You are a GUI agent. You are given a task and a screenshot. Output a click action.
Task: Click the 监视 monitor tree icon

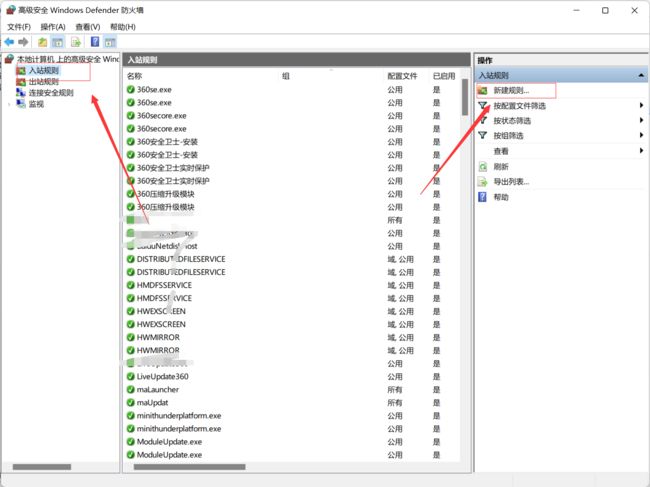(21, 104)
